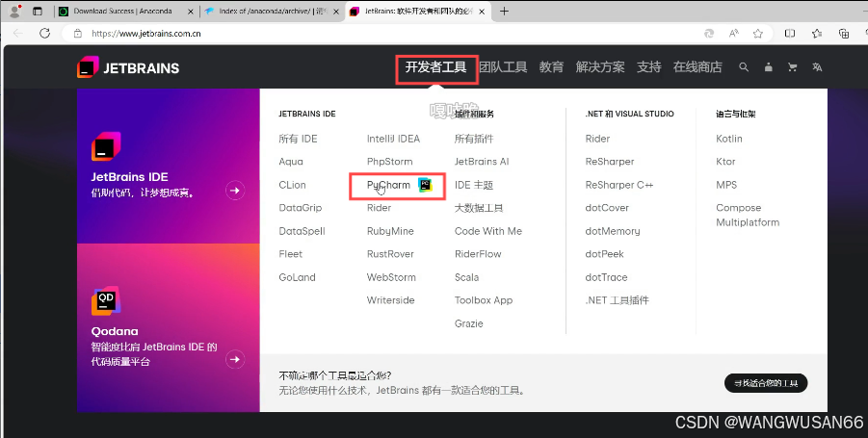Open the 教育 menu
The width and height of the screenshot is (868, 438).
click(551, 67)
